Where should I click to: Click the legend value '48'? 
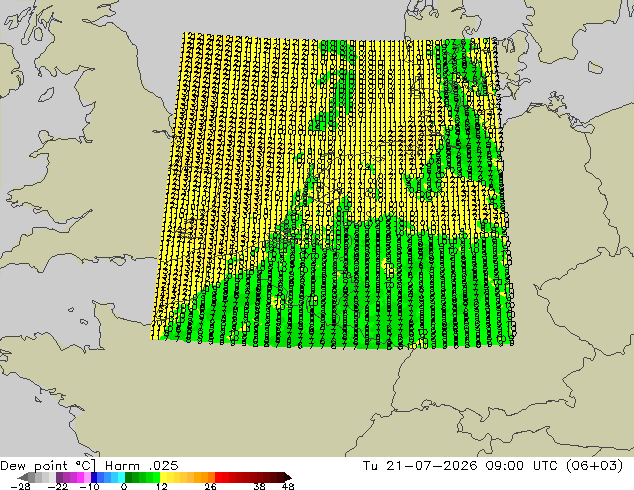(288, 486)
